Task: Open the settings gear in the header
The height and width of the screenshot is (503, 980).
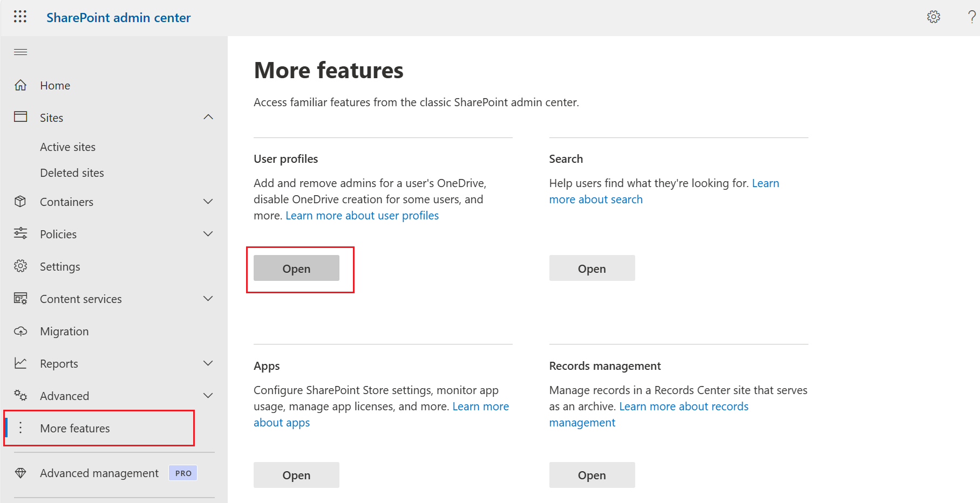Action: pyautogui.click(x=934, y=17)
